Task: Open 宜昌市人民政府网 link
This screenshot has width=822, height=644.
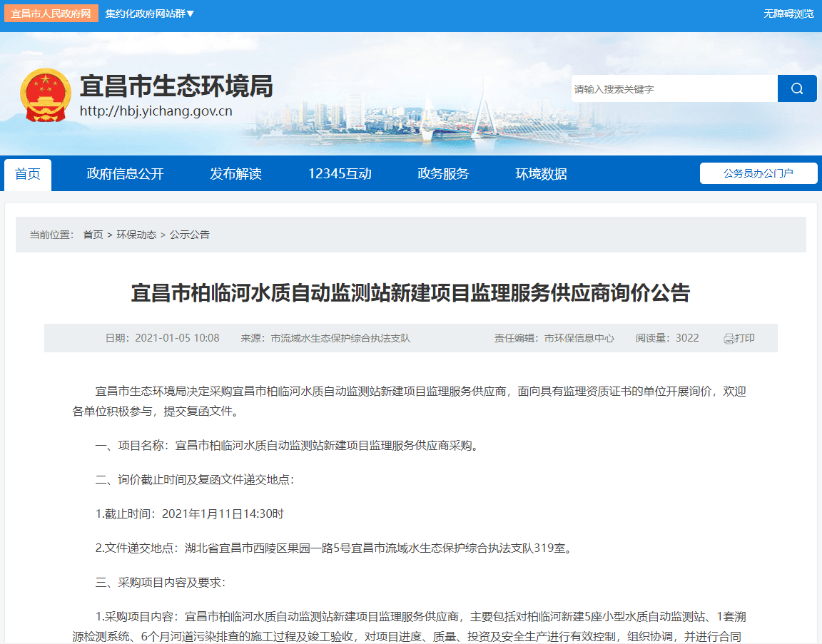Action: coord(51,14)
